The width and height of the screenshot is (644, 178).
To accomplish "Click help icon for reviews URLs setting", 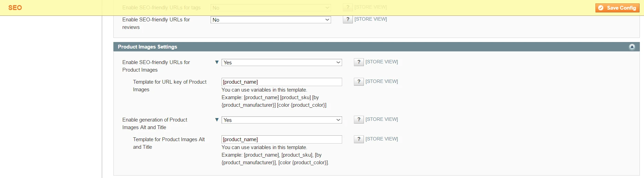I will click(348, 19).
